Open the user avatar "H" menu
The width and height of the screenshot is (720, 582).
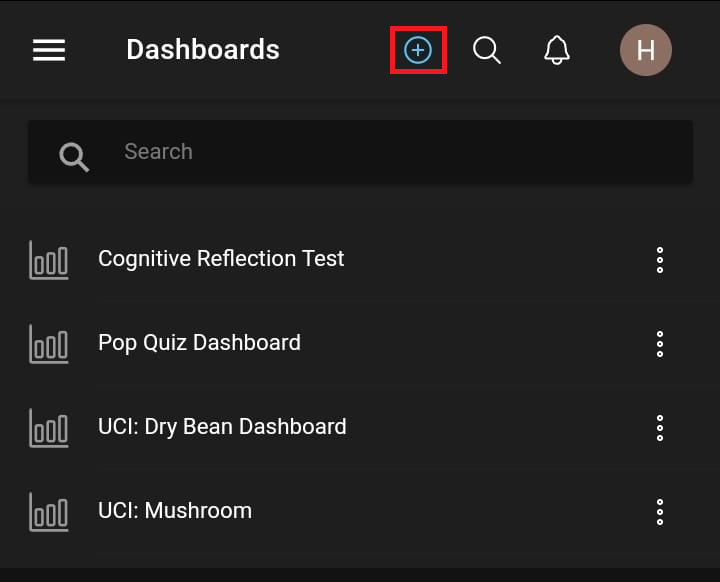click(x=645, y=50)
